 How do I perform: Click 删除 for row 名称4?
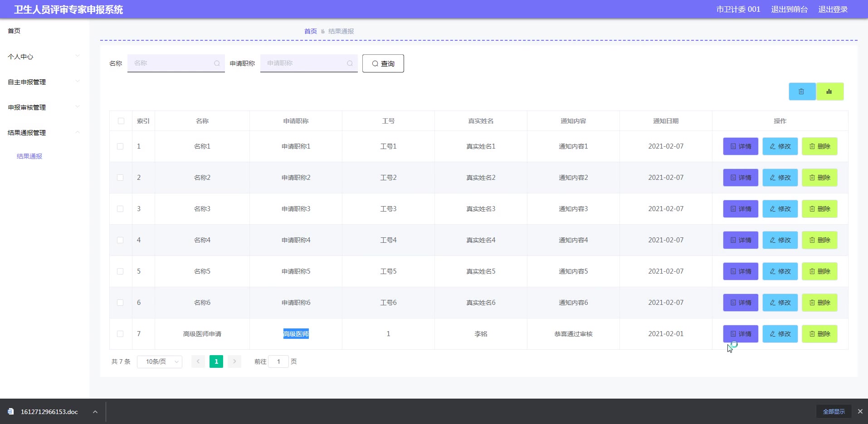pos(819,240)
